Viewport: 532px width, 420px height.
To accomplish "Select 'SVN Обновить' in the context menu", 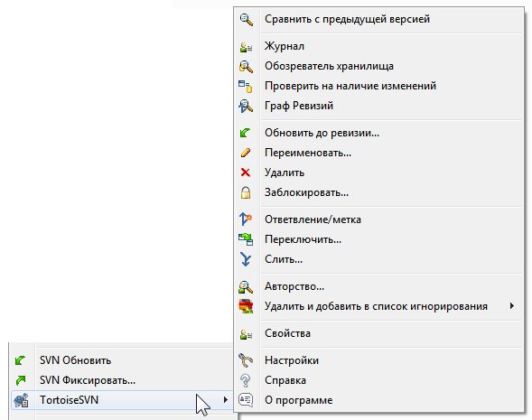I will pos(121,360).
